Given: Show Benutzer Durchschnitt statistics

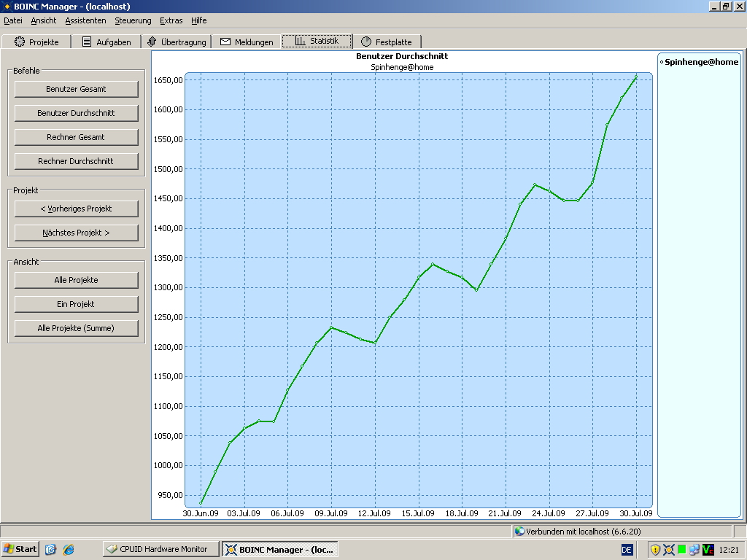Looking at the screenshot, I should (76, 113).
